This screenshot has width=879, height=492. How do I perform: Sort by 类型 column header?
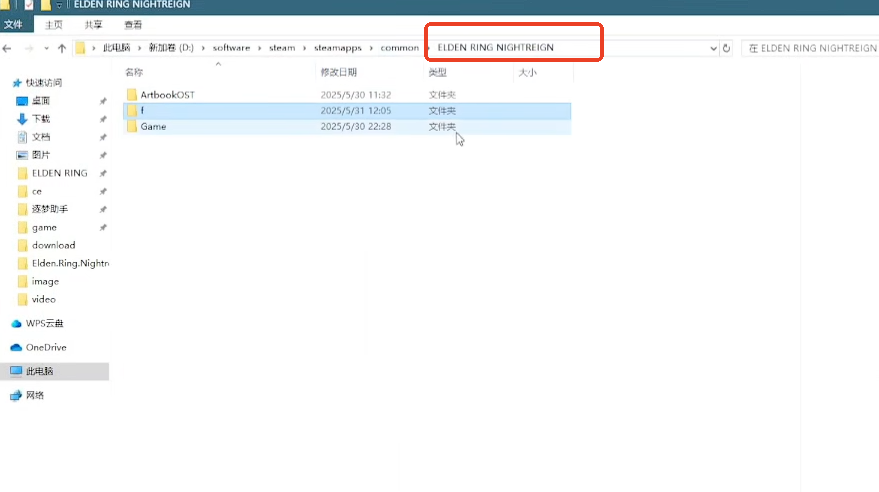(x=437, y=72)
